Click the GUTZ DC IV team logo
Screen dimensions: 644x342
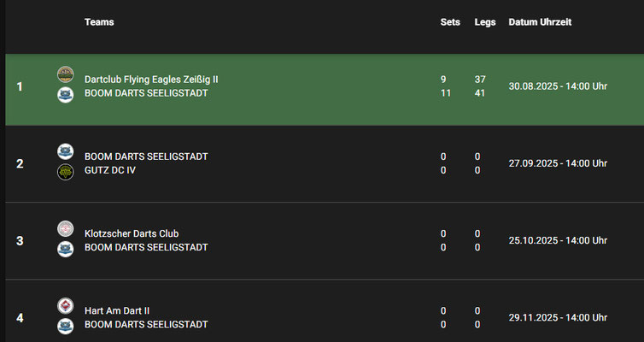[66, 172]
